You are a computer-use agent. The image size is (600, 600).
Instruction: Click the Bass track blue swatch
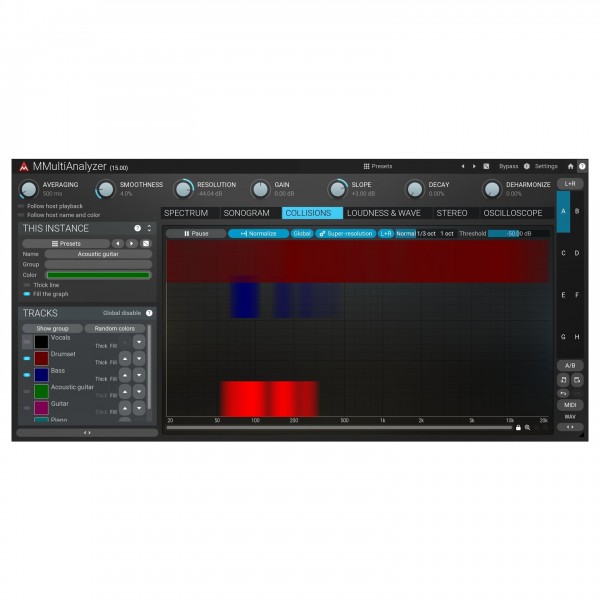click(41, 375)
